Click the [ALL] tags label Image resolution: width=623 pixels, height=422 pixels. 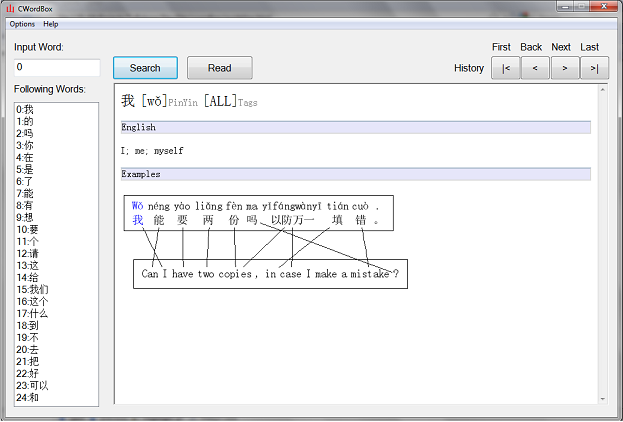pyautogui.click(x=220, y=101)
